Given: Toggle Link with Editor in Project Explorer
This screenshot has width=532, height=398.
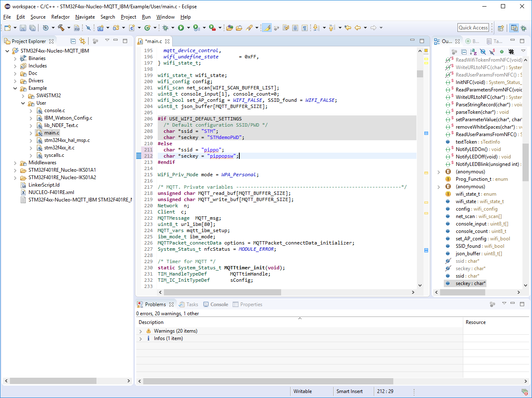Looking at the screenshot, I should pos(82,41).
